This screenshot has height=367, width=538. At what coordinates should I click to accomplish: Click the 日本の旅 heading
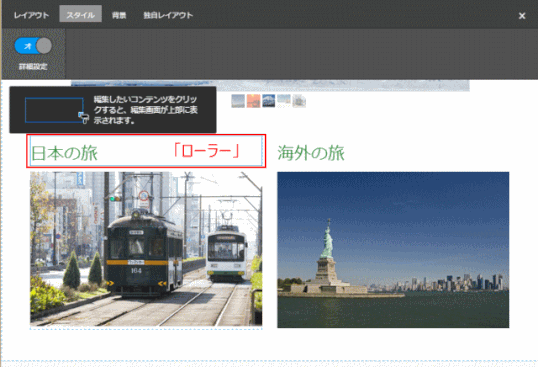pos(65,153)
